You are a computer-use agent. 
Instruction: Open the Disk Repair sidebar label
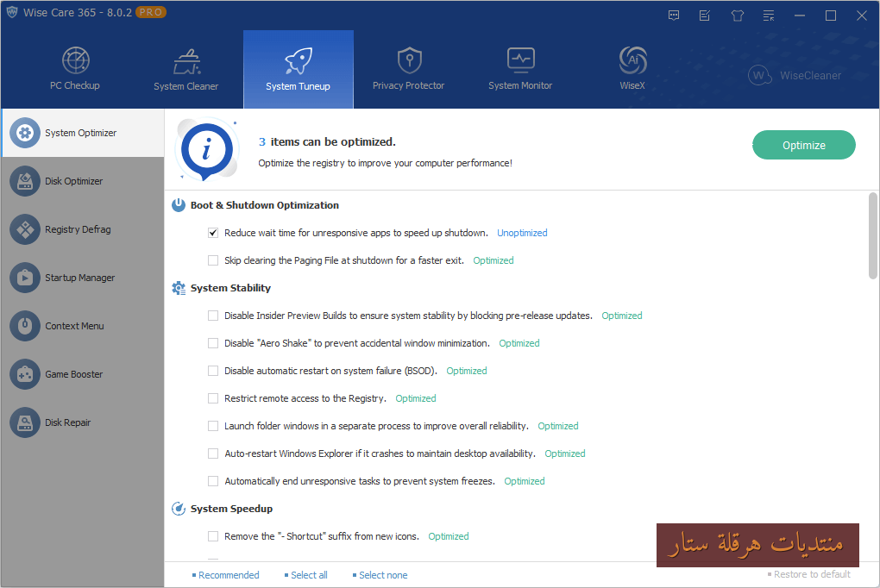click(x=68, y=422)
